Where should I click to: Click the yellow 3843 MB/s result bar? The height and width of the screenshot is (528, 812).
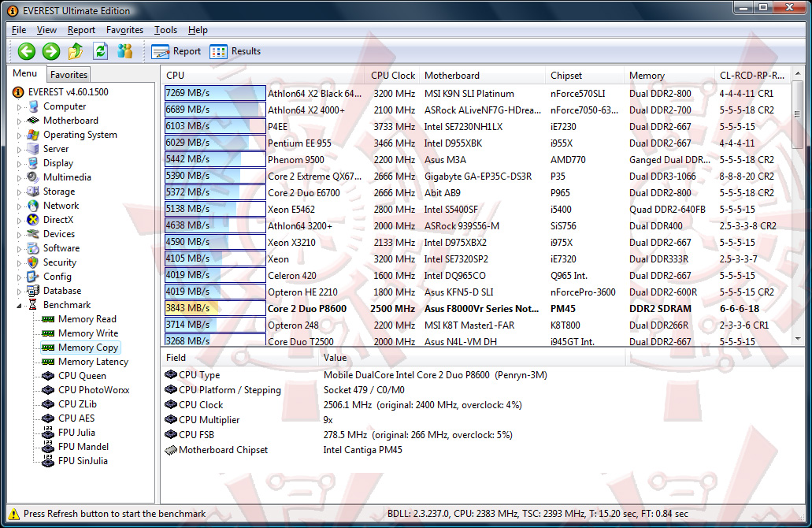tap(215, 308)
